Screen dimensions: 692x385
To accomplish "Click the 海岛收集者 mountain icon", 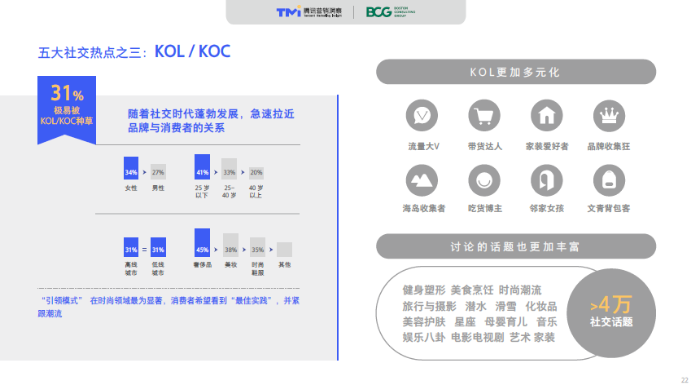I will (x=422, y=180).
